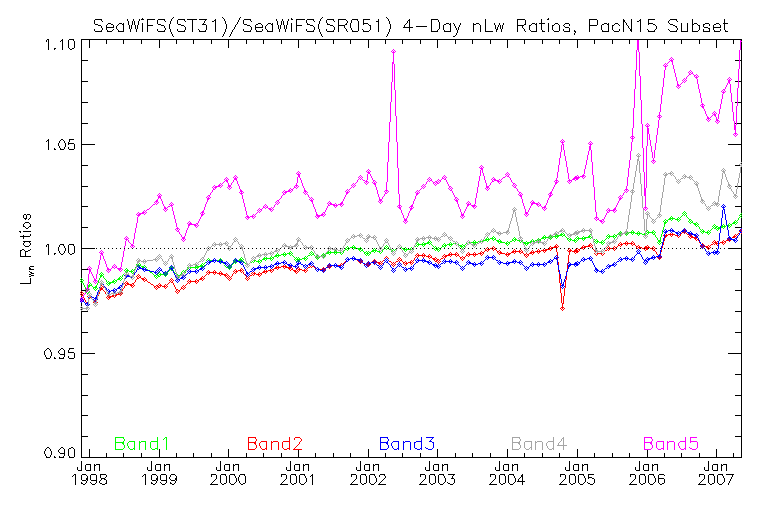Click the Jan 2002 x-axis label
This screenshot has height=512, width=768.
tap(368, 473)
